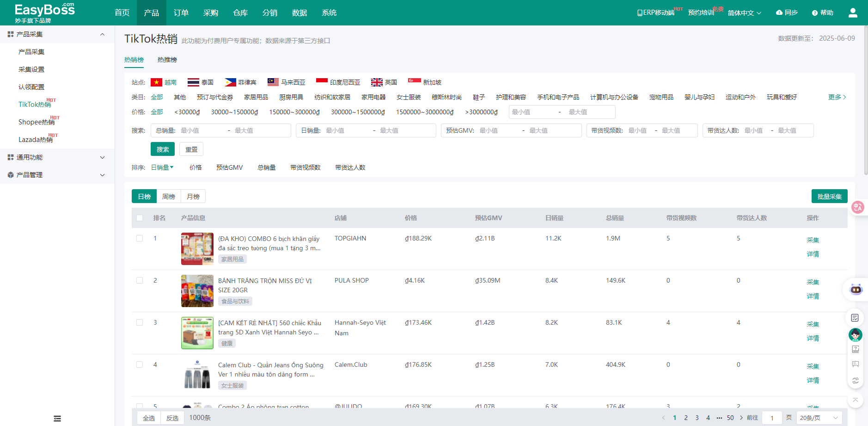868x426 pixels.
Task: Check the row 1 TOPGIAHN product checkbox
Action: click(x=140, y=238)
